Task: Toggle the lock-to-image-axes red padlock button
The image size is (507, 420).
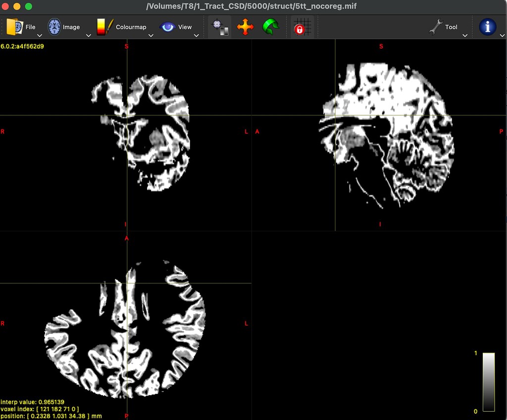Action: [301, 27]
